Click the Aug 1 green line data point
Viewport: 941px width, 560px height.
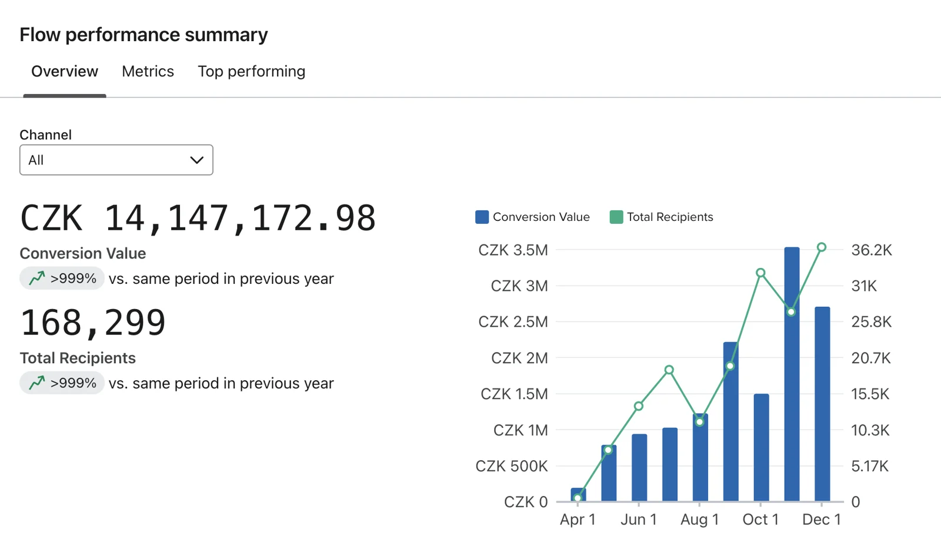[x=700, y=422]
